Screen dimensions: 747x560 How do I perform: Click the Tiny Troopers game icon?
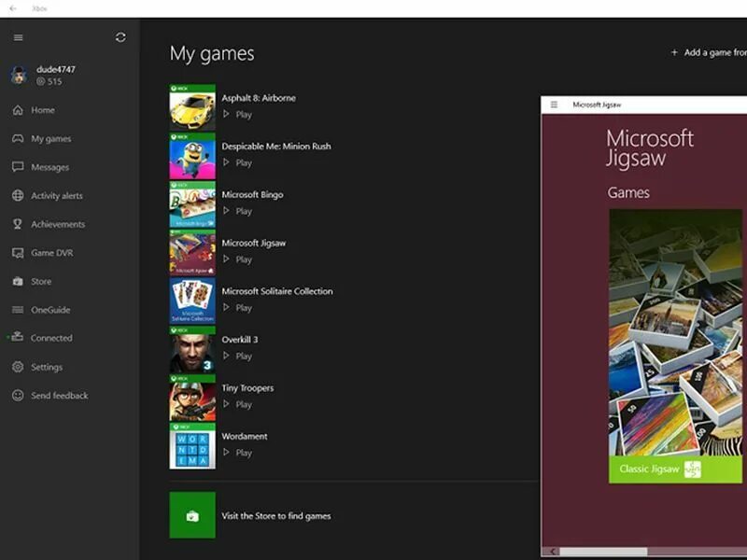tap(192, 398)
